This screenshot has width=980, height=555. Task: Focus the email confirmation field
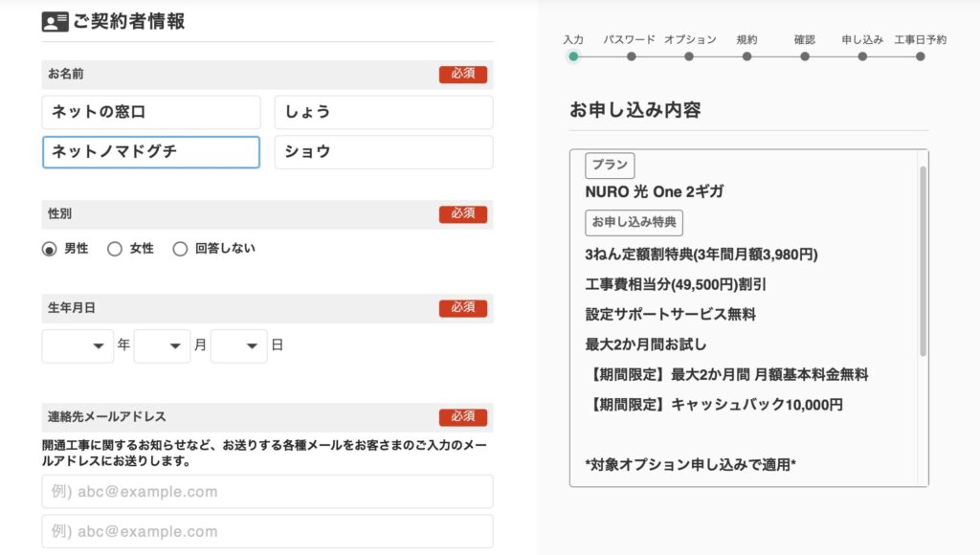coord(267,532)
